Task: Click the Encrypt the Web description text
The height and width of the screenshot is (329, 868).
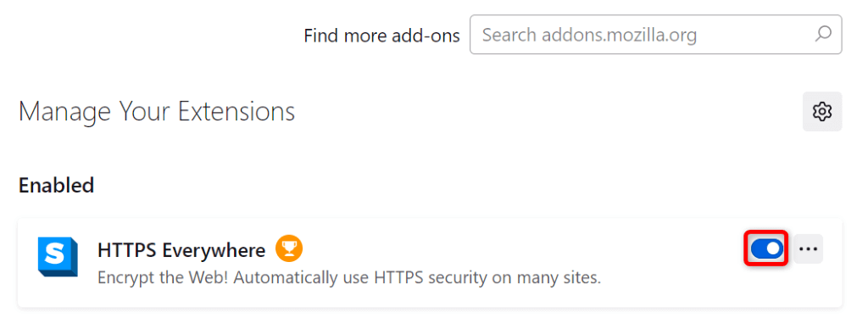Action: point(348,277)
